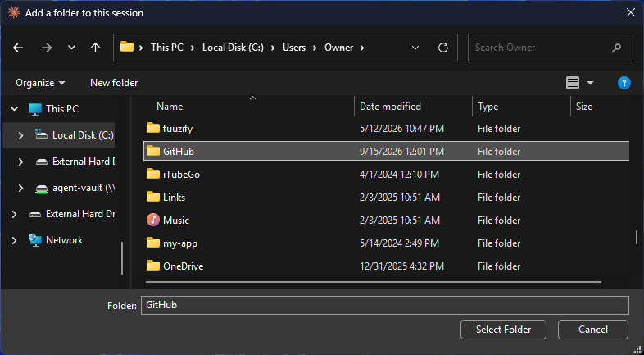The image size is (644, 355).
Task: Expand the top-level External Hard Drive
Action: 15,214
